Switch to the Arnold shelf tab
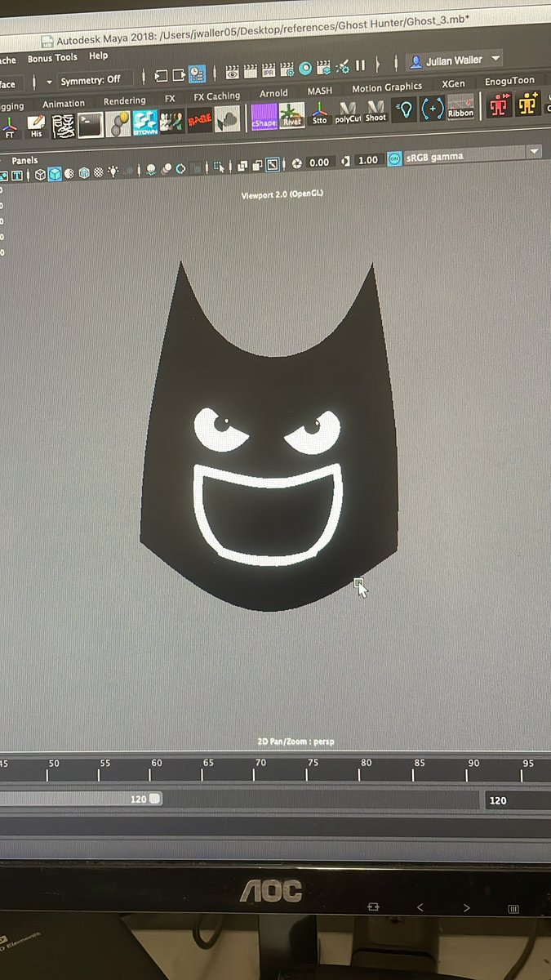 click(273, 93)
